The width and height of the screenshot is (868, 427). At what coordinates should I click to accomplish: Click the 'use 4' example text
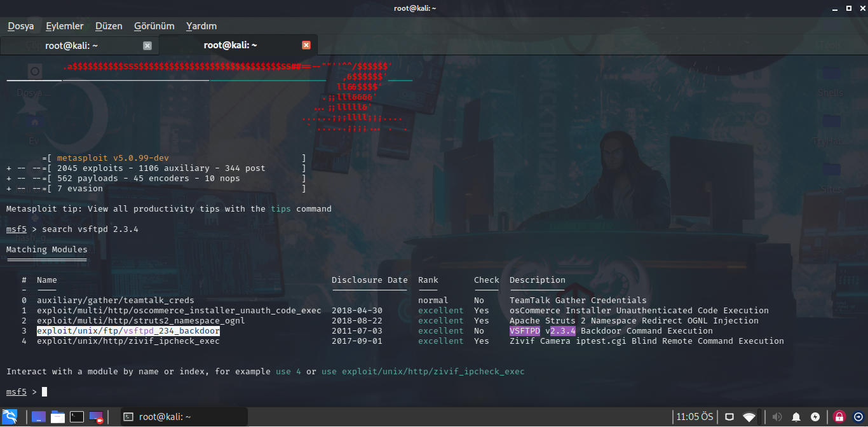tap(288, 372)
